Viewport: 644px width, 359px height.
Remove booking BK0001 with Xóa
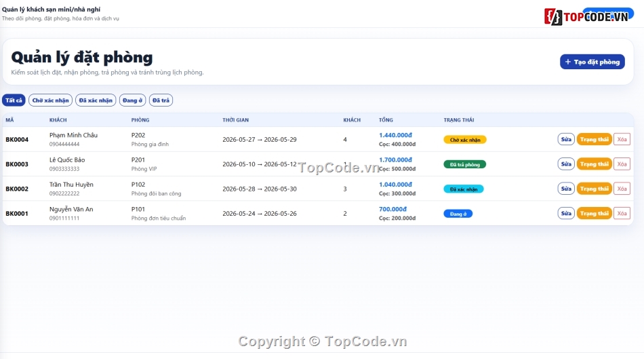click(622, 213)
